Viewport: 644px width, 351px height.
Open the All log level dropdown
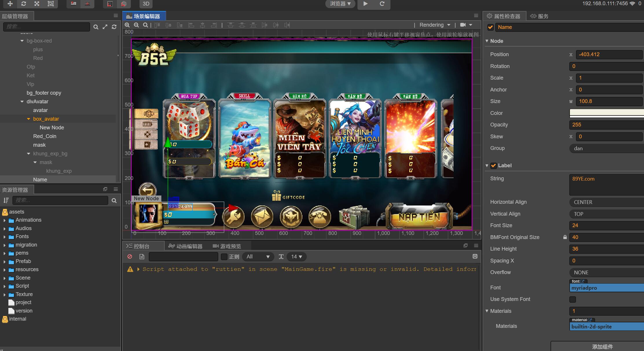pyautogui.click(x=258, y=257)
